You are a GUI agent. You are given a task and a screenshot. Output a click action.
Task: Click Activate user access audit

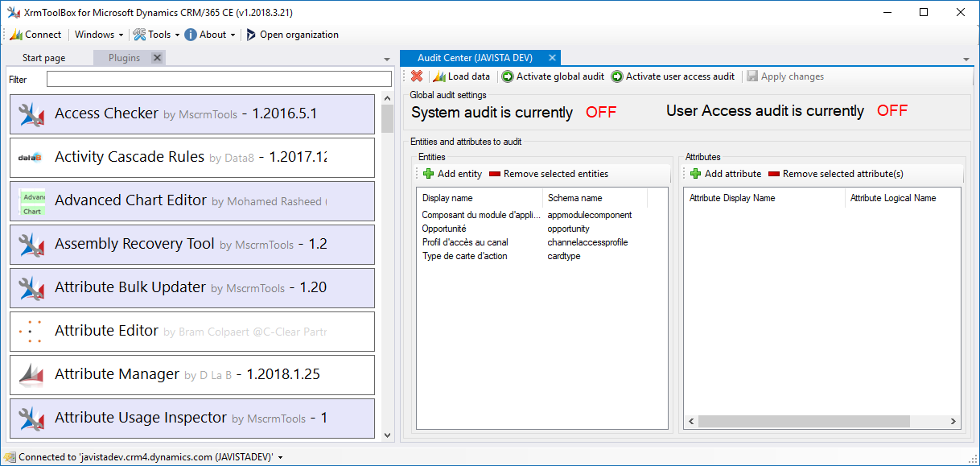click(x=673, y=76)
